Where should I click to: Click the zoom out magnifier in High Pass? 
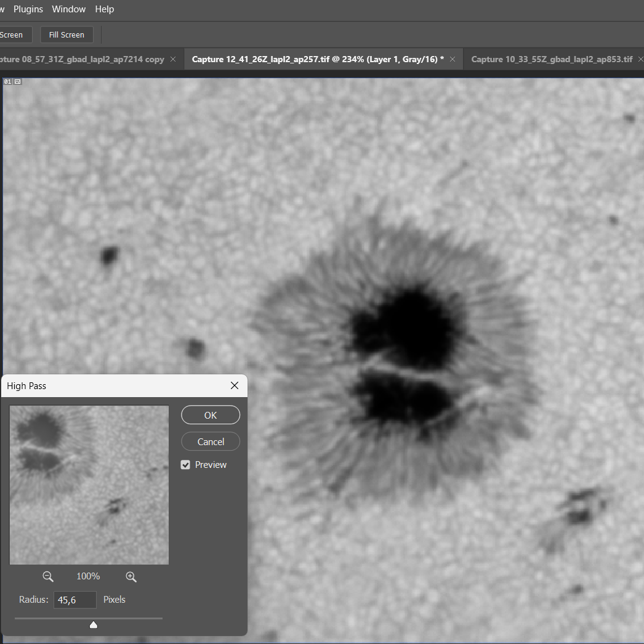click(48, 576)
